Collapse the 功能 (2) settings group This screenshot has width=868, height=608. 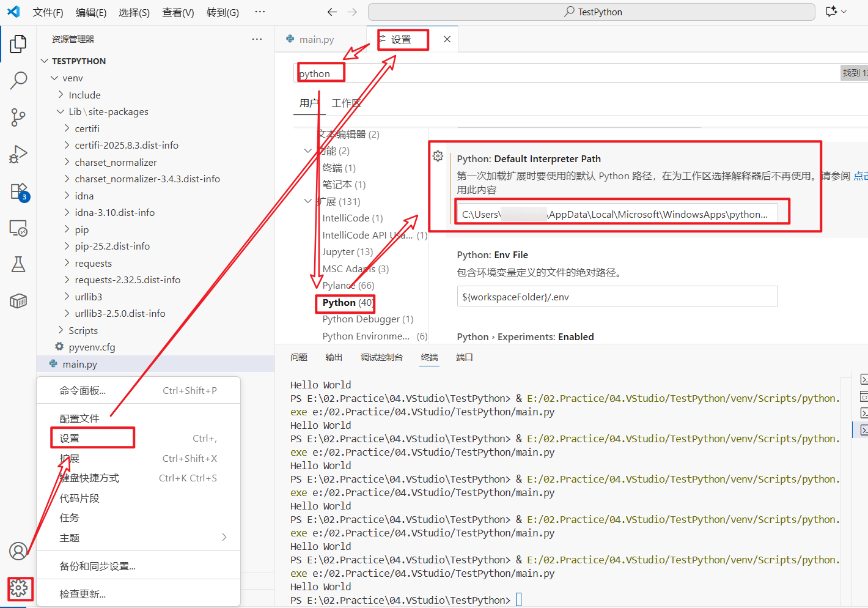click(x=308, y=150)
